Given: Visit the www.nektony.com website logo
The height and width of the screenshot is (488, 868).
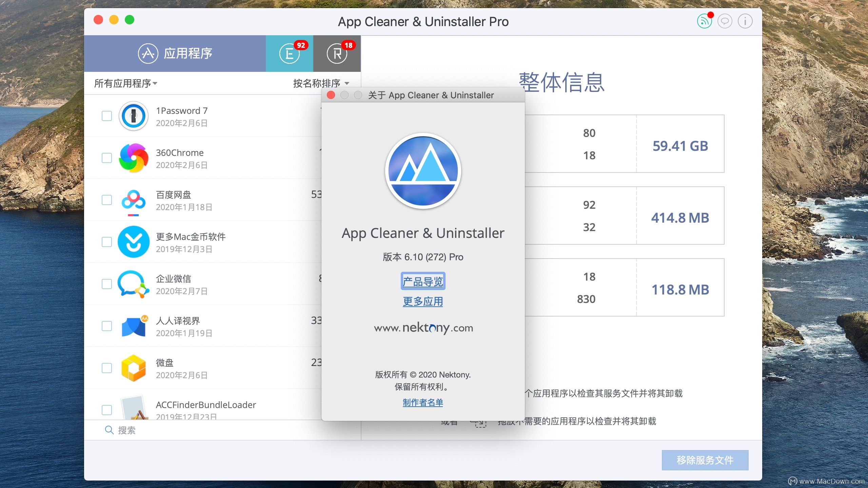Looking at the screenshot, I should 423,328.
